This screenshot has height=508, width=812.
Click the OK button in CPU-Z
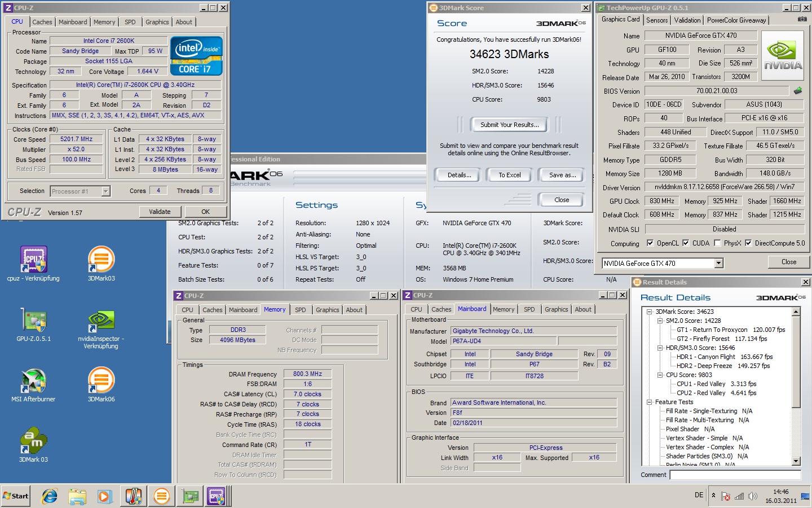pos(206,212)
